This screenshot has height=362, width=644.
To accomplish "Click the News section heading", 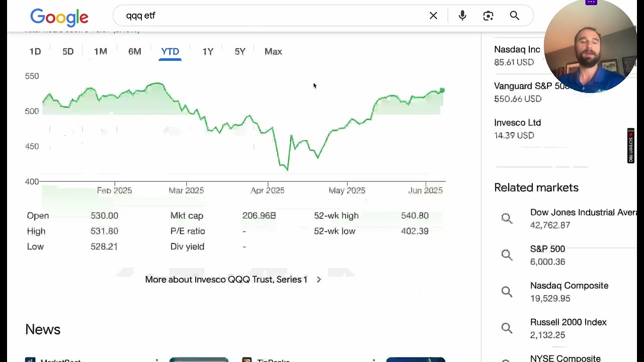I will coord(43,329).
